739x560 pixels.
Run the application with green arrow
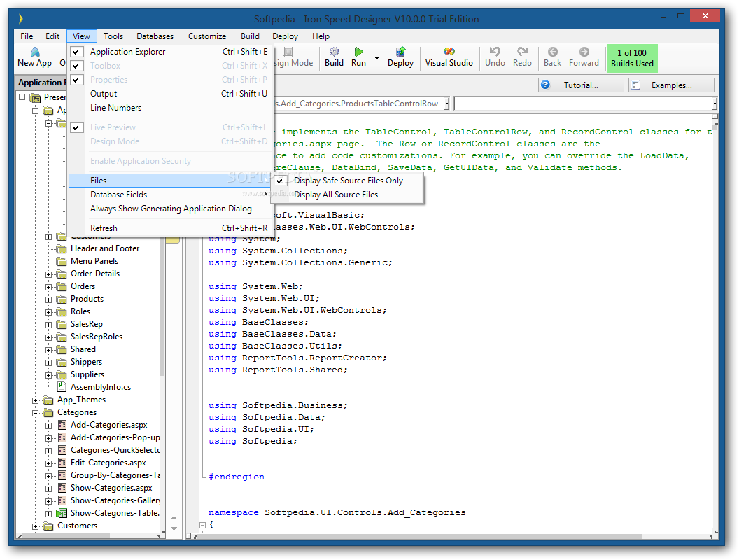pos(359,51)
